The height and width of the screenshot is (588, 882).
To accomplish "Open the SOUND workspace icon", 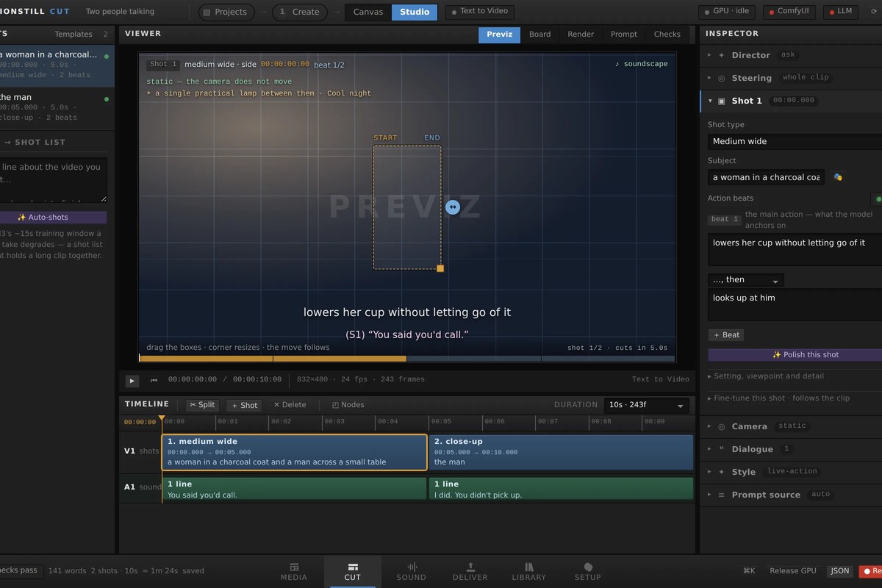I will 412,571.
